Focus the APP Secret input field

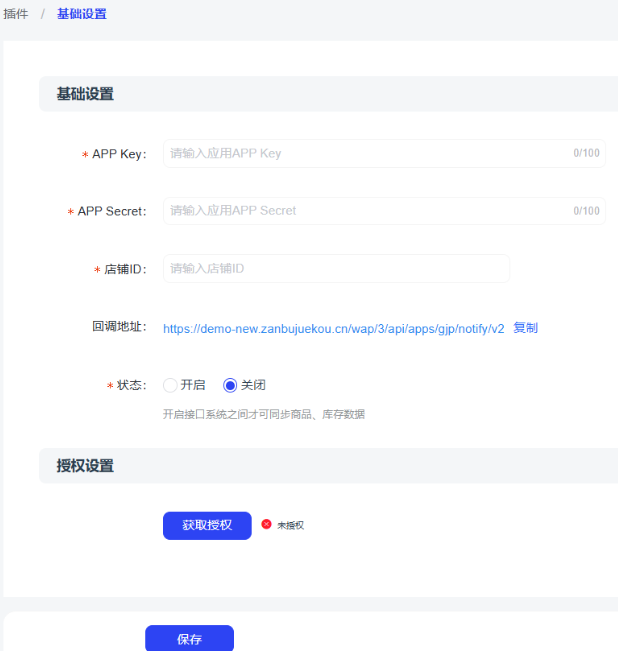tap(365, 211)
